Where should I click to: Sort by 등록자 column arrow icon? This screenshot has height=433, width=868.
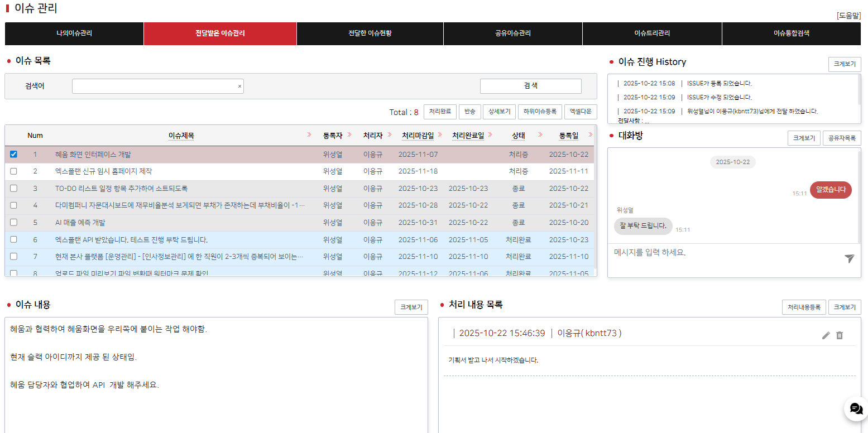pyautogui.click(x=349, y=135)
